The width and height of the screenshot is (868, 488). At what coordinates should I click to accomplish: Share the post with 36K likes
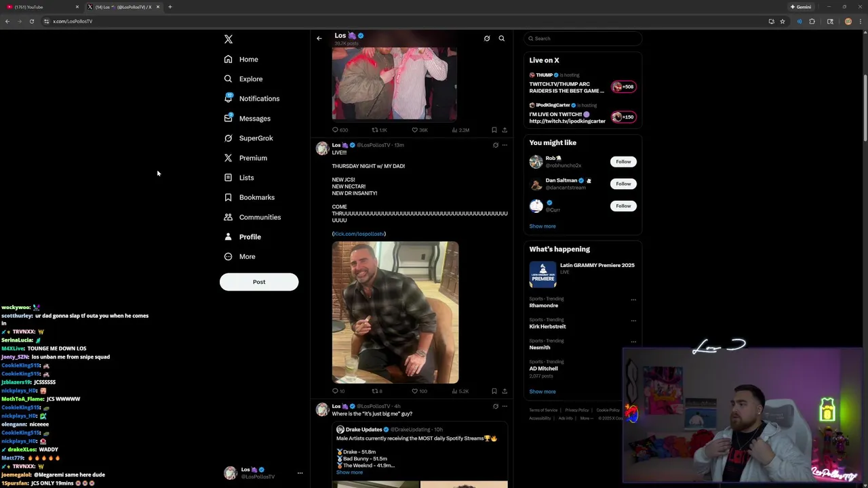pos(505,129)
